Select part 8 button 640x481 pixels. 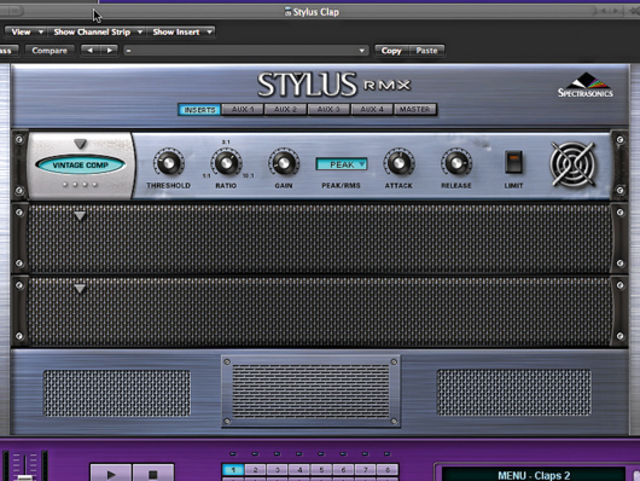[387, 470]
